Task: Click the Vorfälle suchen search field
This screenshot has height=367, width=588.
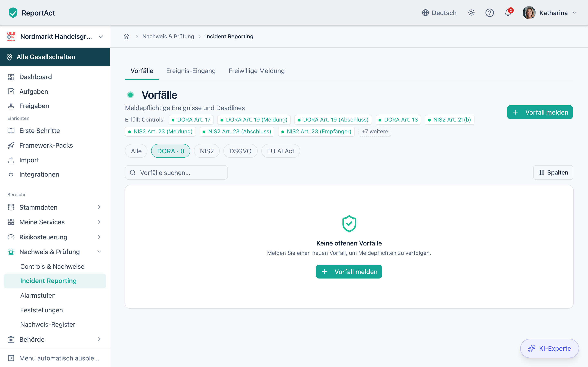Action: coord(176,172)
